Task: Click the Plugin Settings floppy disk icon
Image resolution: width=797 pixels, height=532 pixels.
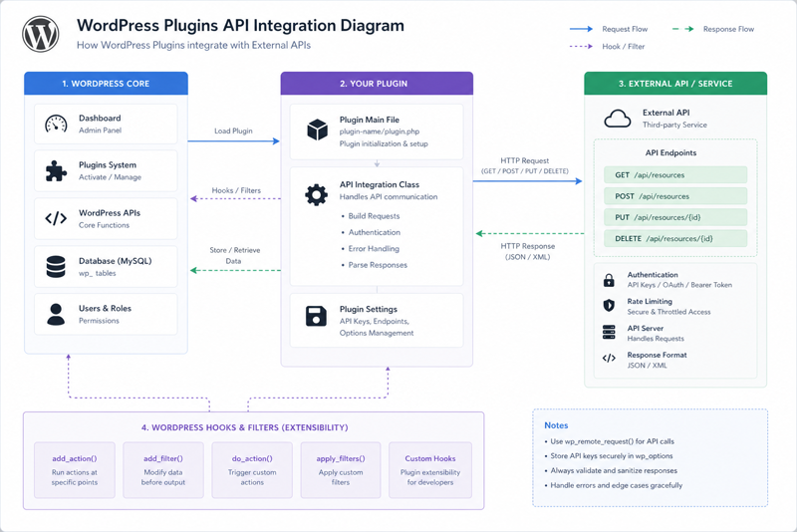Action: pos(316,316)
